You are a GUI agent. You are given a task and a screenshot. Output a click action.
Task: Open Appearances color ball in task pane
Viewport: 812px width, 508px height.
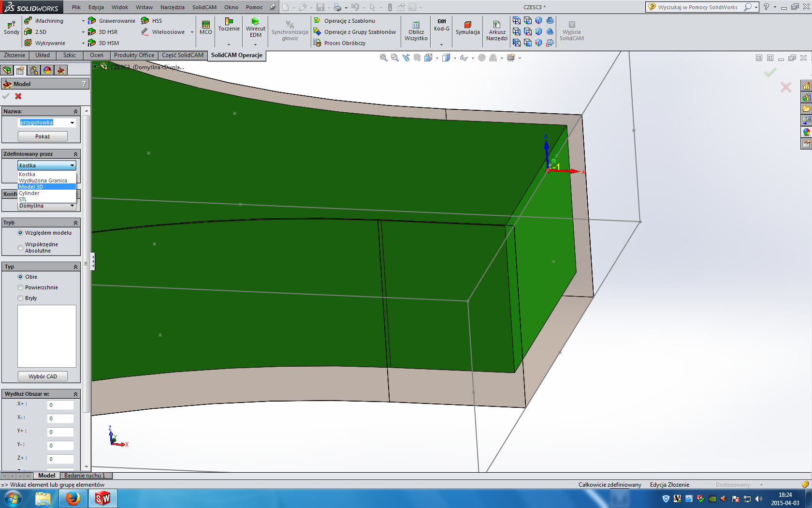(806, 132)
